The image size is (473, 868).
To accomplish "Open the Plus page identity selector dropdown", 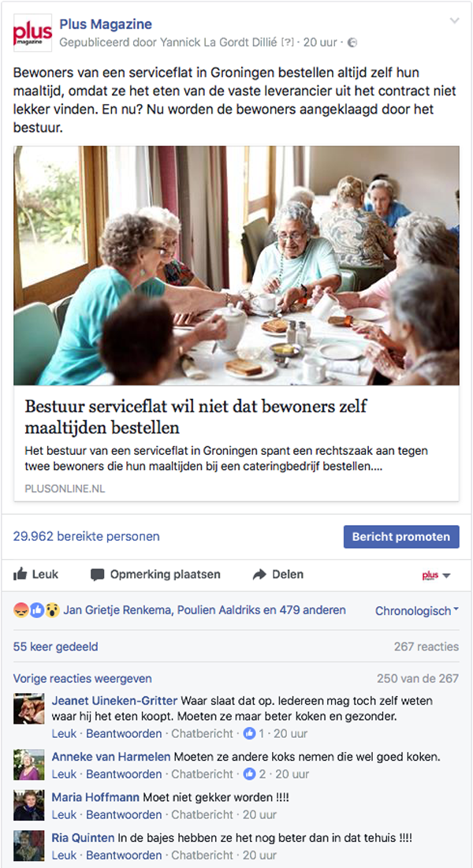I will [437, 576].
